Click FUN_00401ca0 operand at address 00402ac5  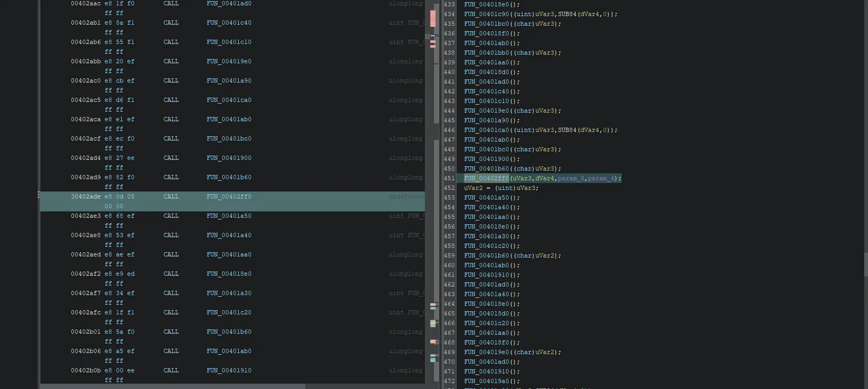[229, 100]
